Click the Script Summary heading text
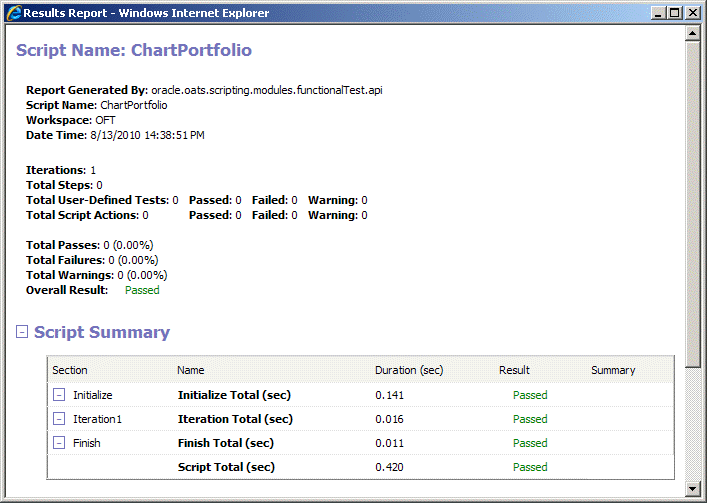Image resolution: width=707 pixels, height=503 pixels. click(x=102, y=332)
